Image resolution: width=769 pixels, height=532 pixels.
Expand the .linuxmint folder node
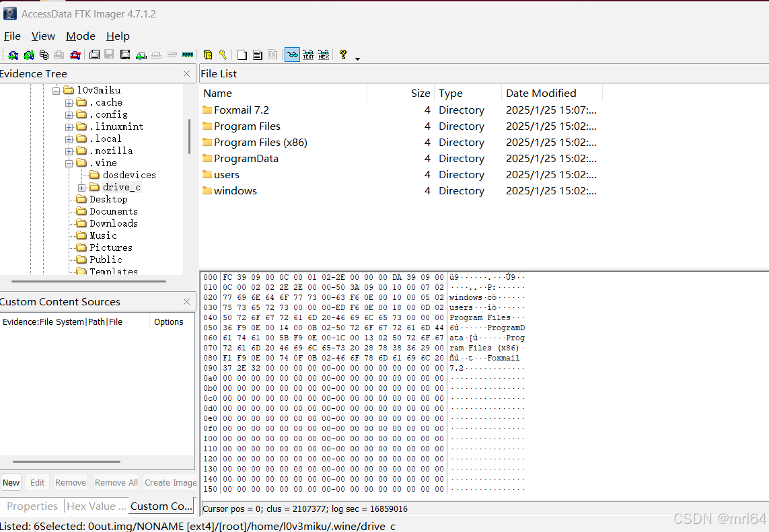click(x=69, y=127)
